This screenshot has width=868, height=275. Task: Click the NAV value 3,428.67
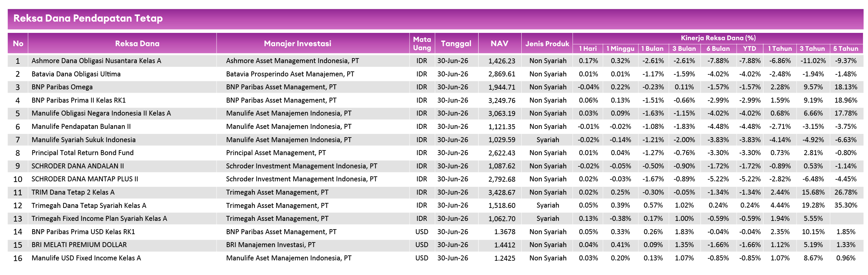click(x=502, y=192)
